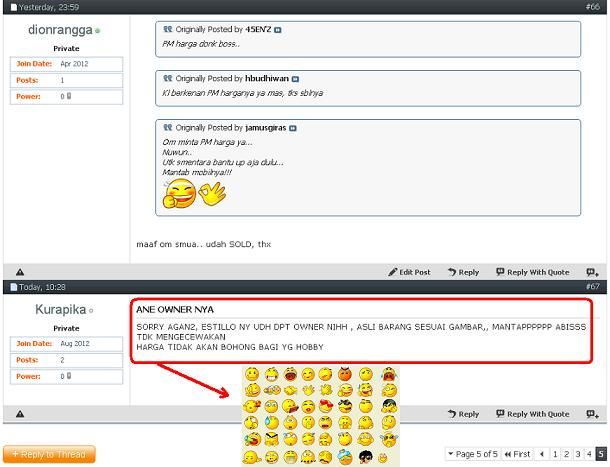Screen dimensions: 610x467
Task: Click 'Posts:' label in dionrangga's info
Action: coord(27,80)
